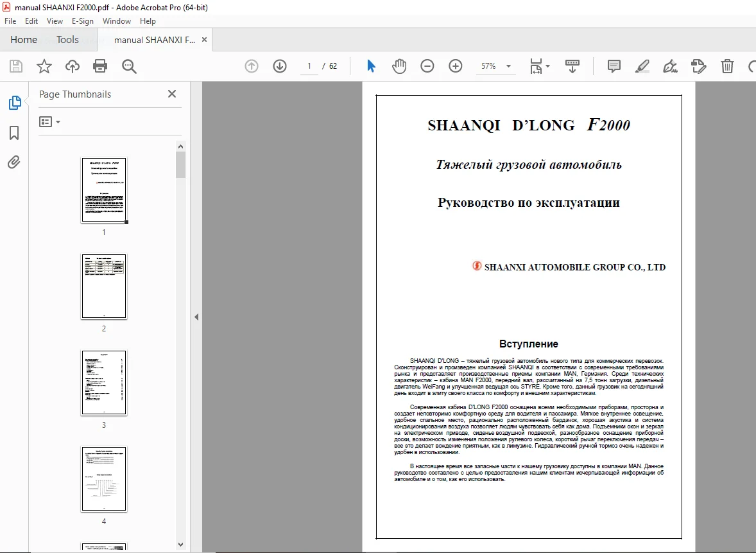Screen dimensions: 756x553
Task: Open Page Thumbnails sidebar icon
Action: pos(15,103)
